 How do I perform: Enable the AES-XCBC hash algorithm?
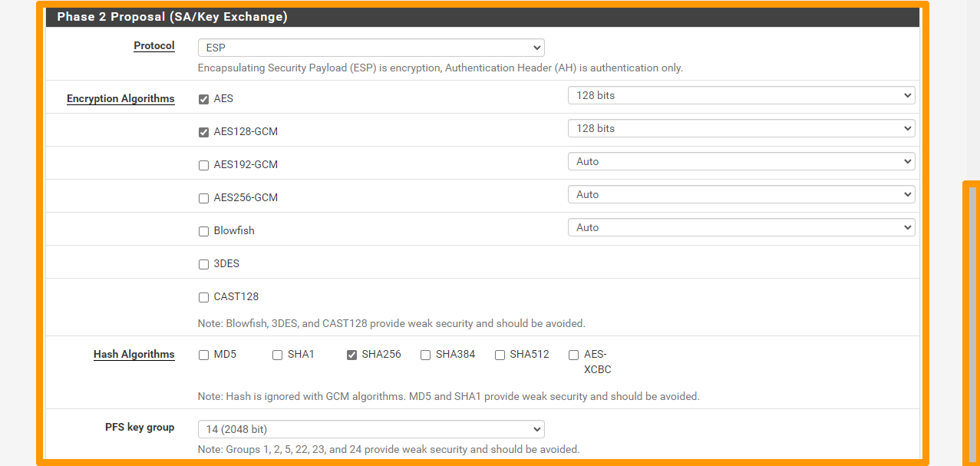pyautogui.click(x=573, y=355)
